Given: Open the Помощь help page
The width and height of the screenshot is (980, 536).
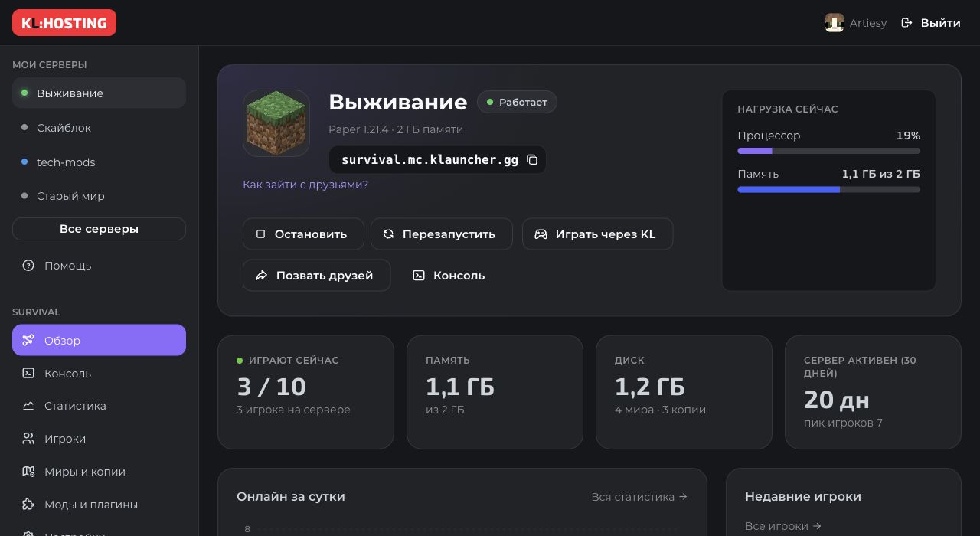Looking at the screenshot, I should click(99, 266).
